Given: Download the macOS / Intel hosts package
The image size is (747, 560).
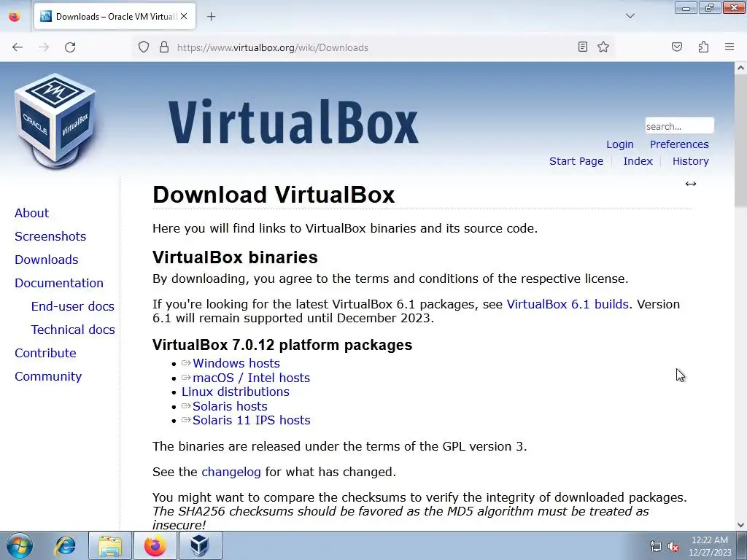Looking at the screenshot, I should coord(251,378).
